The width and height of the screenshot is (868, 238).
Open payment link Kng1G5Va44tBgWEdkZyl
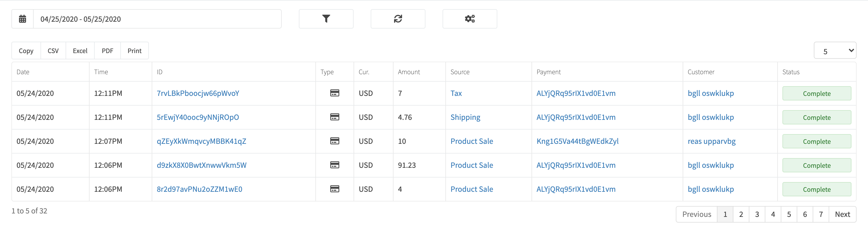pos(577,141)
